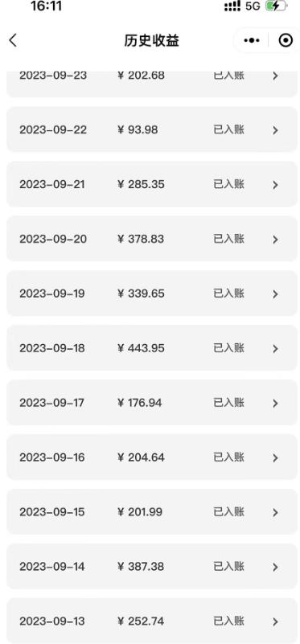Tap the 16:11 clock in status bar

(46, 6)
